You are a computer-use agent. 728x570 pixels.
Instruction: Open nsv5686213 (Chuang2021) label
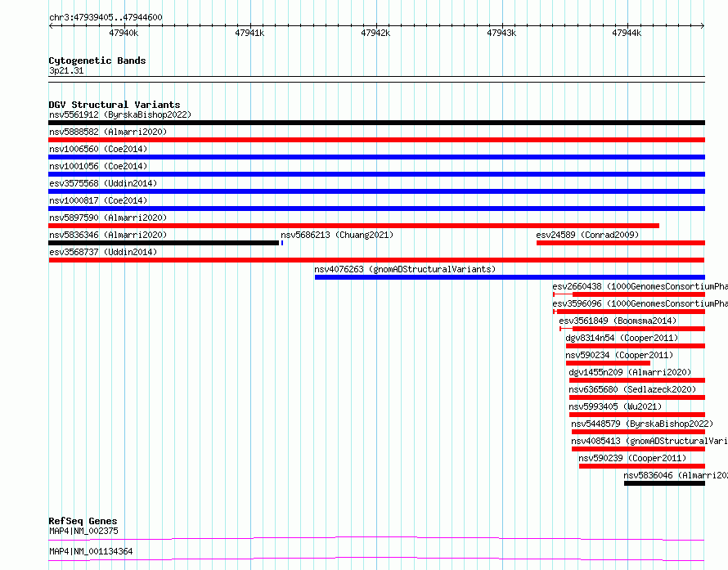(337, 235)
